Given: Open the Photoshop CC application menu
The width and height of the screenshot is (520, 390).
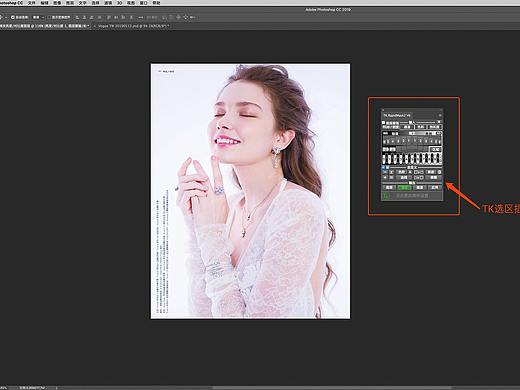Looking at the screenshot, I should [x=11, y=3].
